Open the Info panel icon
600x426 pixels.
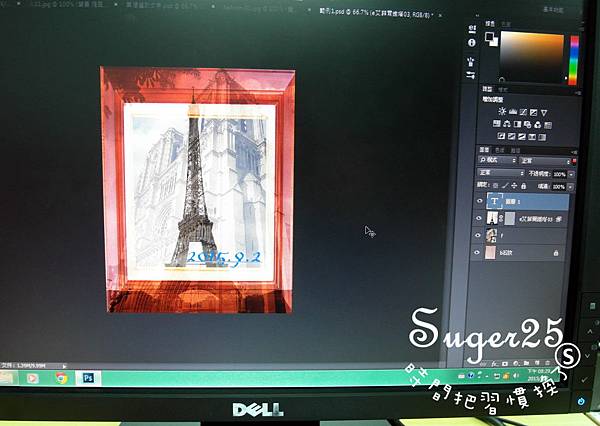click(472, 42)
